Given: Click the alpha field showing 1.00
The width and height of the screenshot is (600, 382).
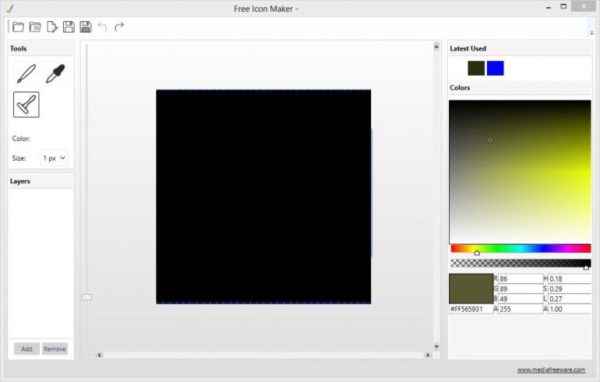Looking at the screenshot, I should [x=570, y=309].
